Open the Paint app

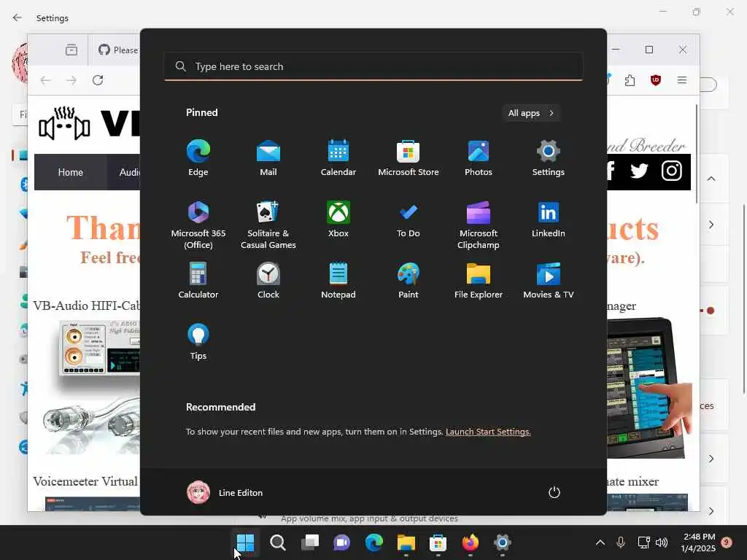tap(409, 281)
